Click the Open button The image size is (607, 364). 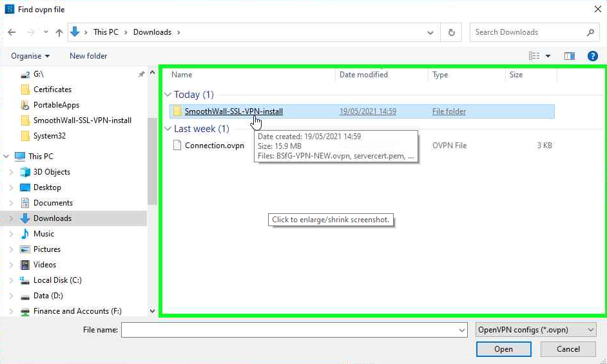503,349
